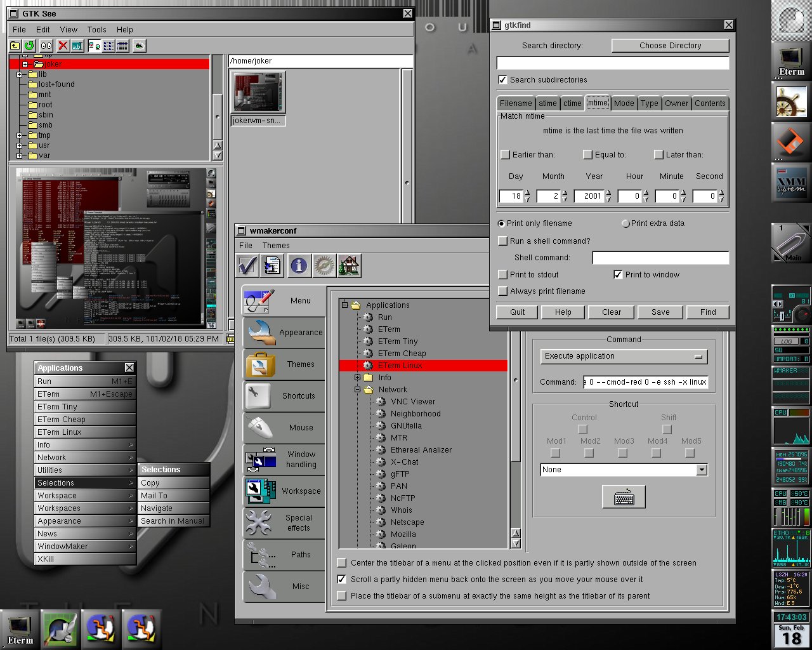Expand the usr directory tree node
812x650 pixels.
click(x=20, y=145)
